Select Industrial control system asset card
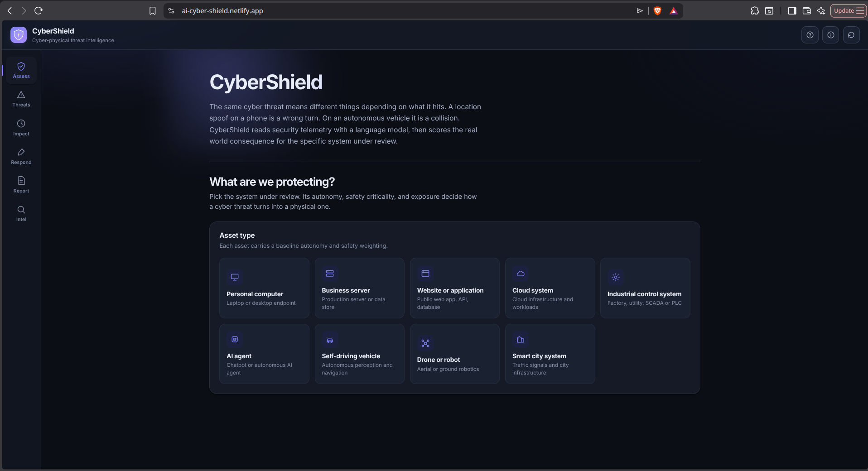The image size is (868, 471). point(645,288)
